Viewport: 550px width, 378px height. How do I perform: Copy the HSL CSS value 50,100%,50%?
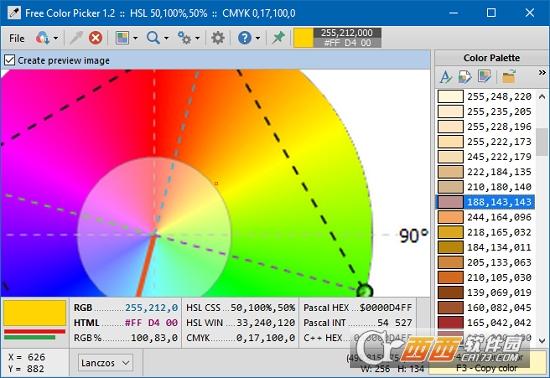point(263,308)
